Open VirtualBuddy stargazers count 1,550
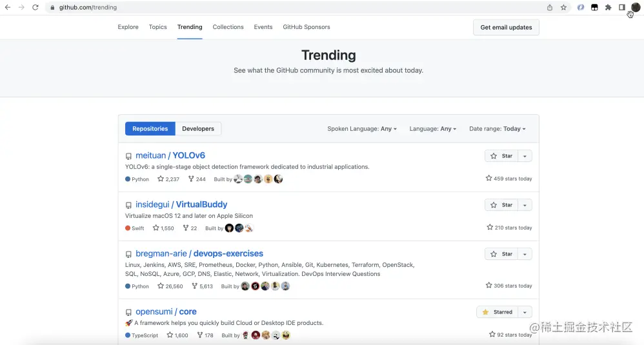Viewport: 644px width, 345px height. point(163,228)
